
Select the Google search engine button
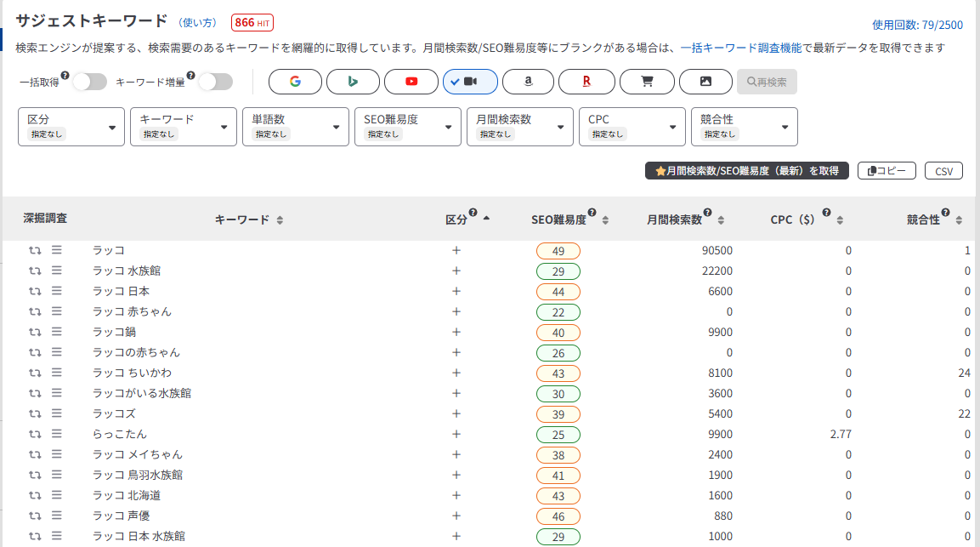coord(295,82)
